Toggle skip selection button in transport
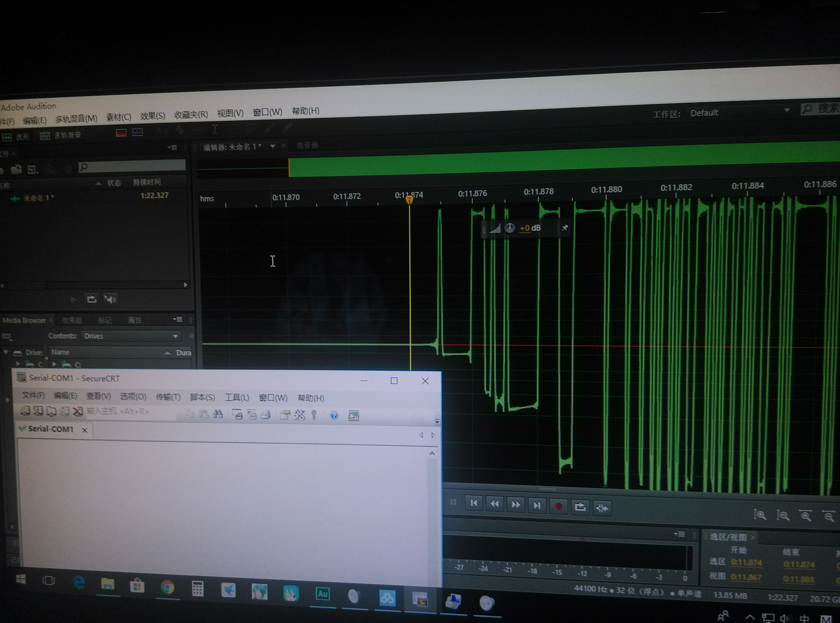Screen dimensions: 840x623 602,508
